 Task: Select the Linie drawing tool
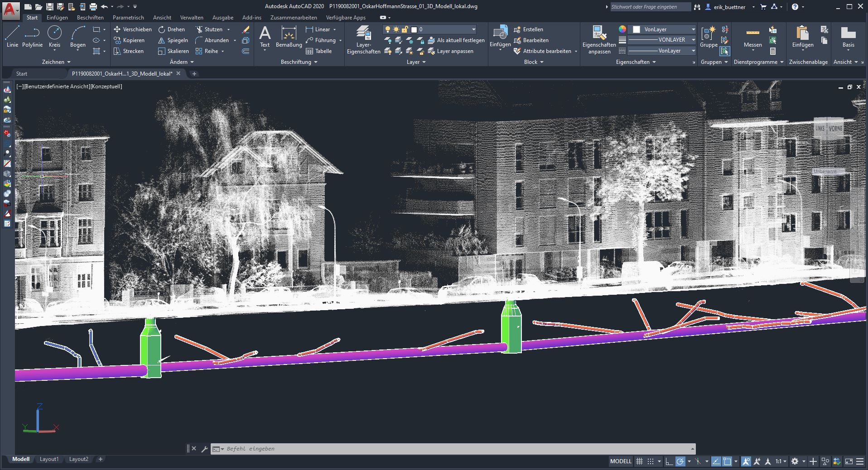tap(12, 36)
